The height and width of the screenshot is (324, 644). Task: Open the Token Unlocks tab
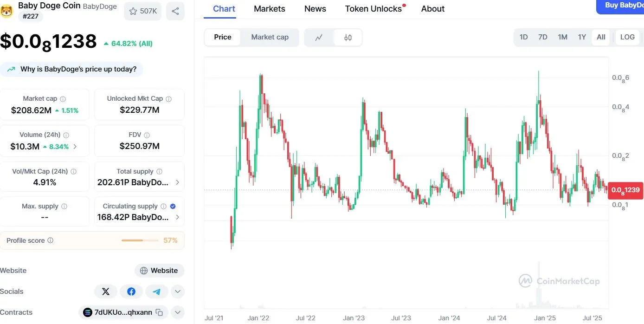pyautogui.click(x=373, y=8)
